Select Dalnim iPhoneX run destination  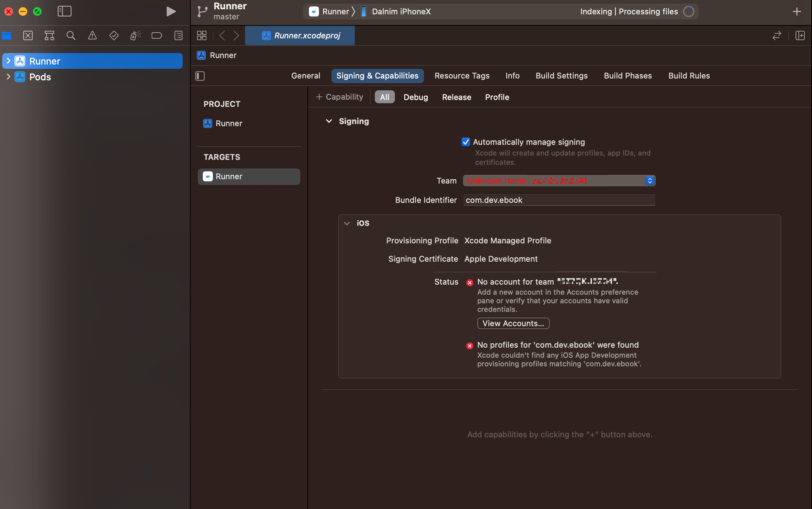[x=401, y=11]
